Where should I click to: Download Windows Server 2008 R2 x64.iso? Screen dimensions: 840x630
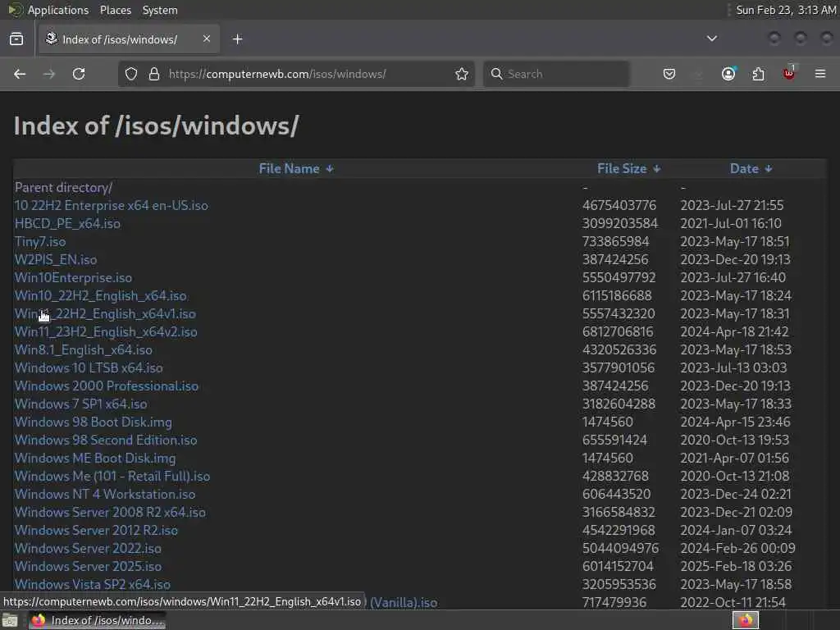coord(111,512)
